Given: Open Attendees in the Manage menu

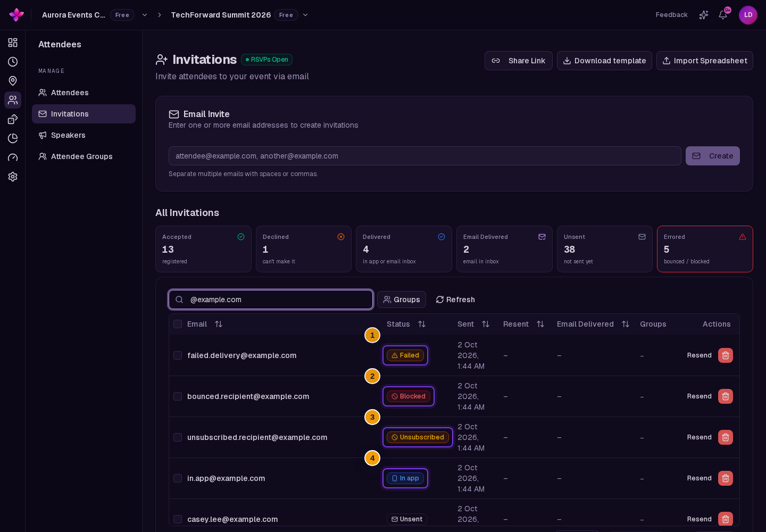Looking at the screenshot, I should (x=84, y=93).
